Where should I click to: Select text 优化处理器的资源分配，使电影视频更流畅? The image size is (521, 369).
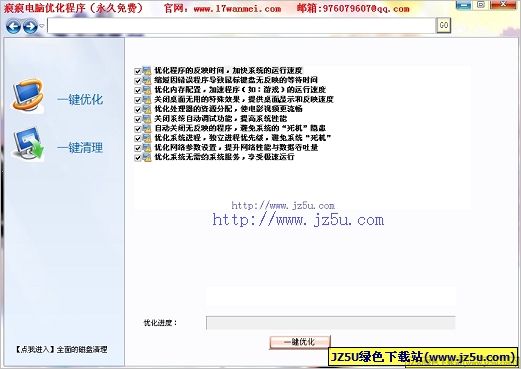coord(228,109)
